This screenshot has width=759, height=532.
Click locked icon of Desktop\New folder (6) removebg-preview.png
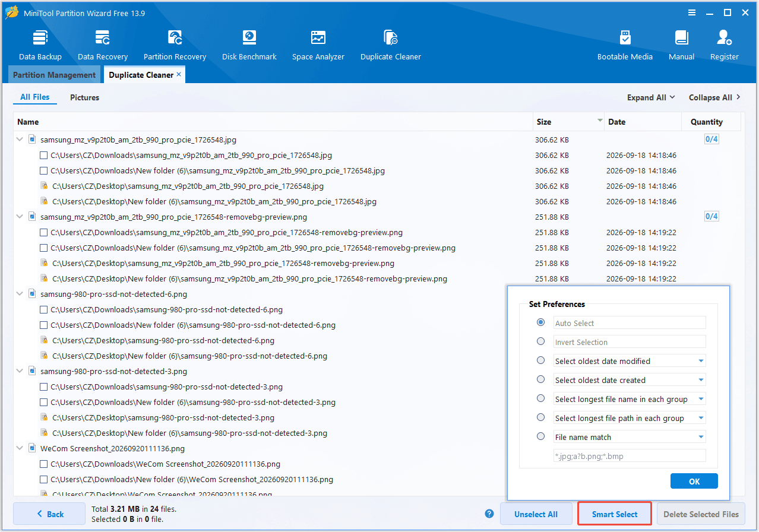point(44,278)
